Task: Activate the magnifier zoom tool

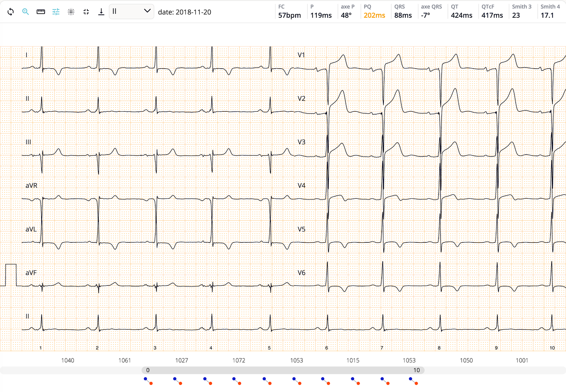Action: [x=25, y=12]
